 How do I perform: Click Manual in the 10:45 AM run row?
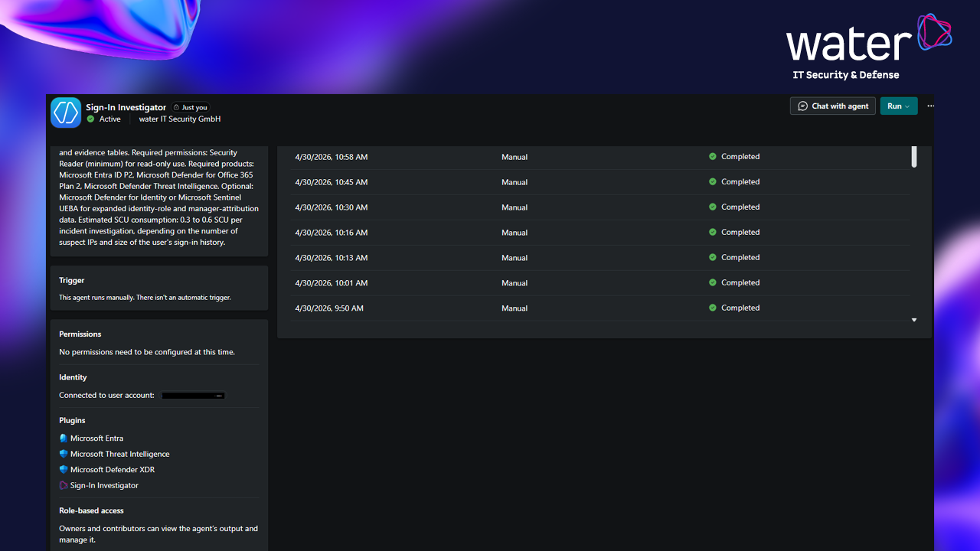tap(514, 182)
